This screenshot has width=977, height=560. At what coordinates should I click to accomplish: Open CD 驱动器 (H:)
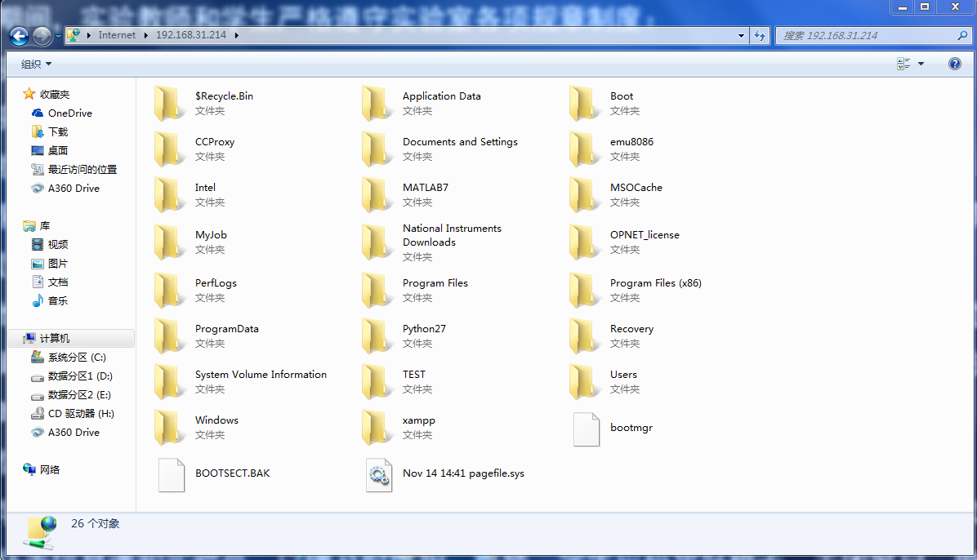(72, 414)
